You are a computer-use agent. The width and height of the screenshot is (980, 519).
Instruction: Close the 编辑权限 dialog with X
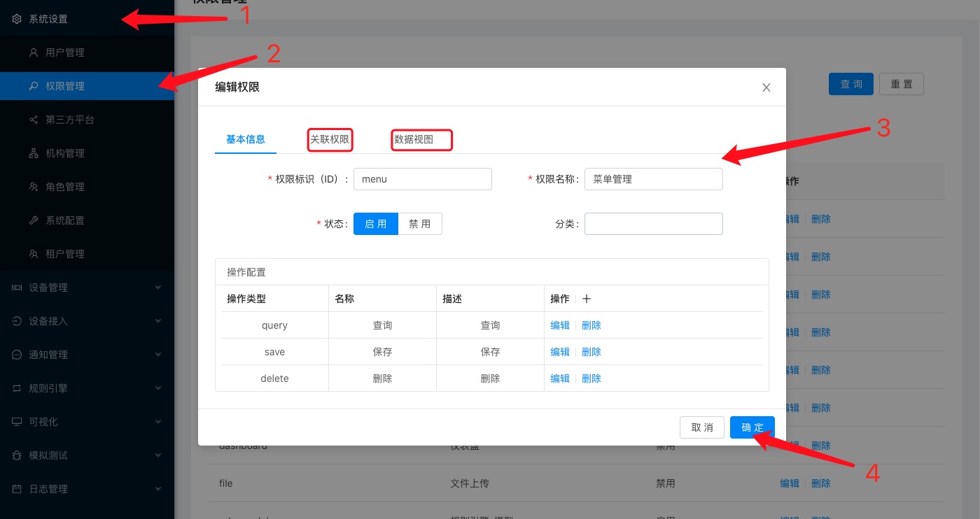(x=766, y=87)
